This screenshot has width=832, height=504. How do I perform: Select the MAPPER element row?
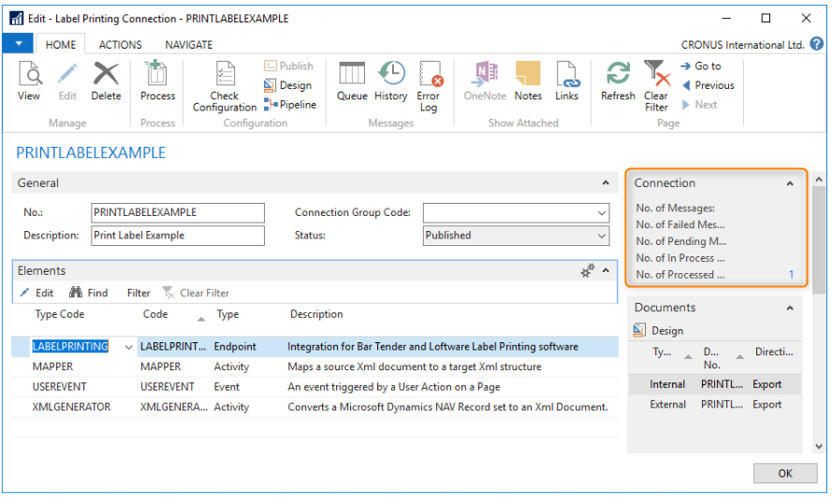point(314,367)
